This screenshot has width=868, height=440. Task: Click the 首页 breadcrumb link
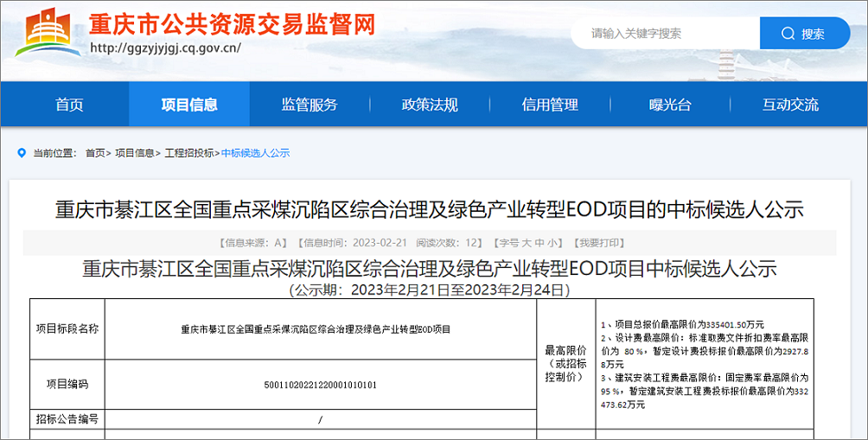pos(94,153)
